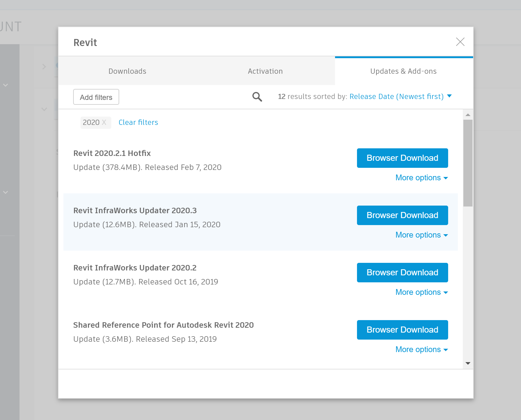
Task: Browser Download InfraWorks Updater 2020.2
Action: click(x=402, y=273)
